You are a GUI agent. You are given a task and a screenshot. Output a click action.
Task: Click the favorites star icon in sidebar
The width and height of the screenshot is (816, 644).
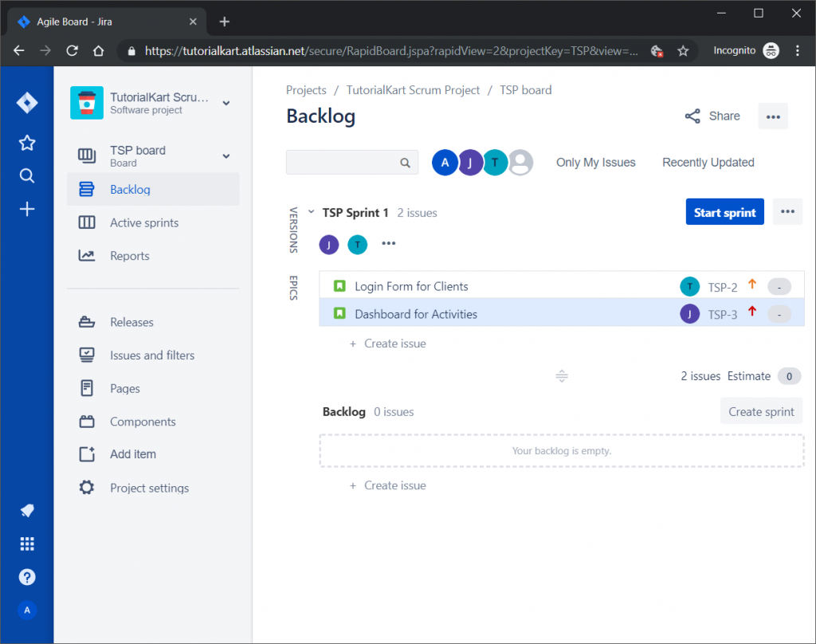pos(26,143)
